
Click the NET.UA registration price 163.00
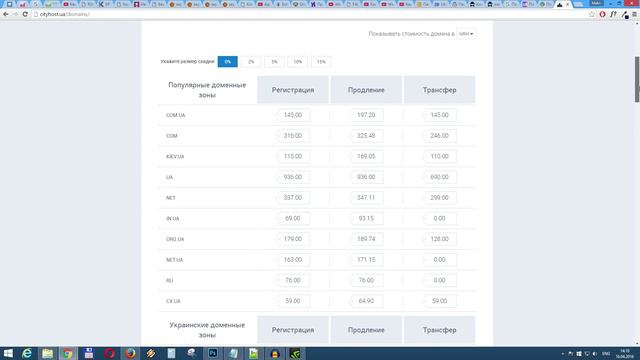click(293, 260)
